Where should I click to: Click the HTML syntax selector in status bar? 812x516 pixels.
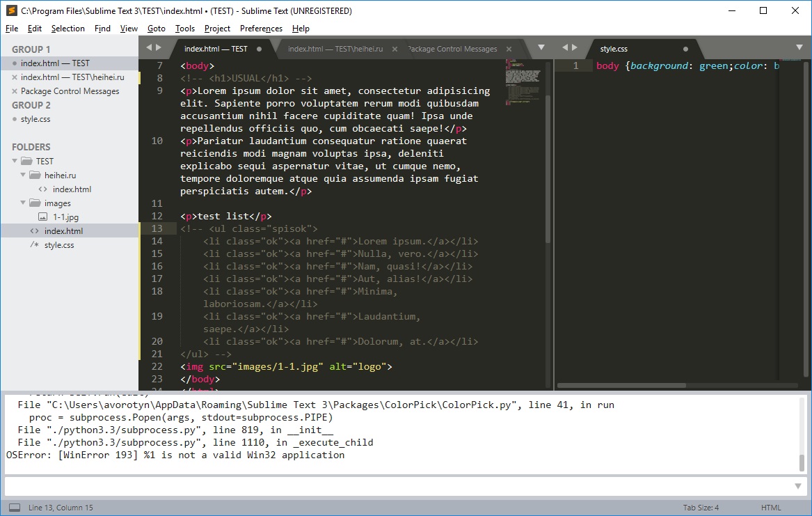[x=771, y=508]
